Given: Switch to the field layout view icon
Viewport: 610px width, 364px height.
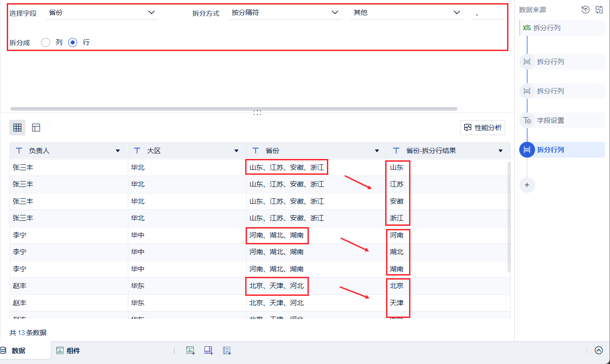Looking at the screenshot, I should point(36,128).
